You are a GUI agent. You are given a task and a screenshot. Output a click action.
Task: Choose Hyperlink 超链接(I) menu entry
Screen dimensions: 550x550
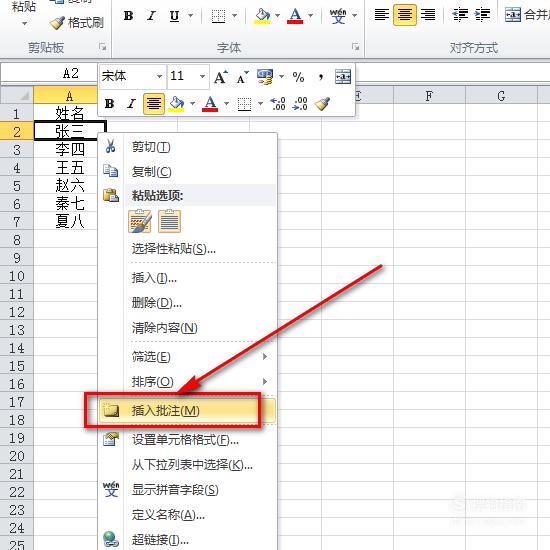(188, 539)
